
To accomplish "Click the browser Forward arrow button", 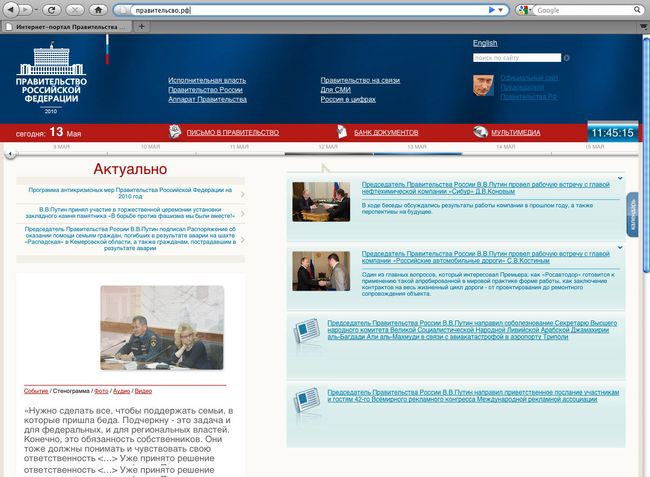I will [26, 10].
